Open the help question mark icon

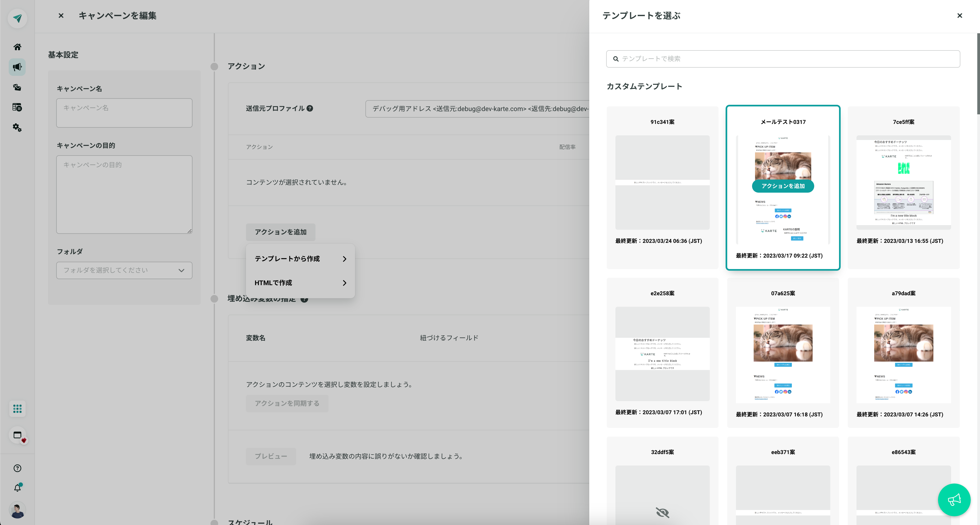click(x=17, y=468)
